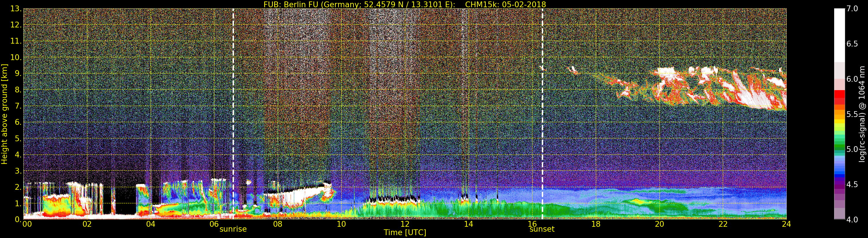The height and width of the screenshot is (238, 868).
Task: Click the '10.' height axis tick label
Action: pyautogui.click(x=16, y=57)
